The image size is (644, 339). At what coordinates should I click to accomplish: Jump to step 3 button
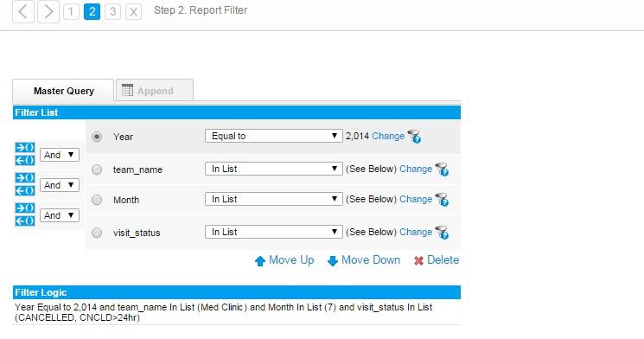(x=112, y=11)
